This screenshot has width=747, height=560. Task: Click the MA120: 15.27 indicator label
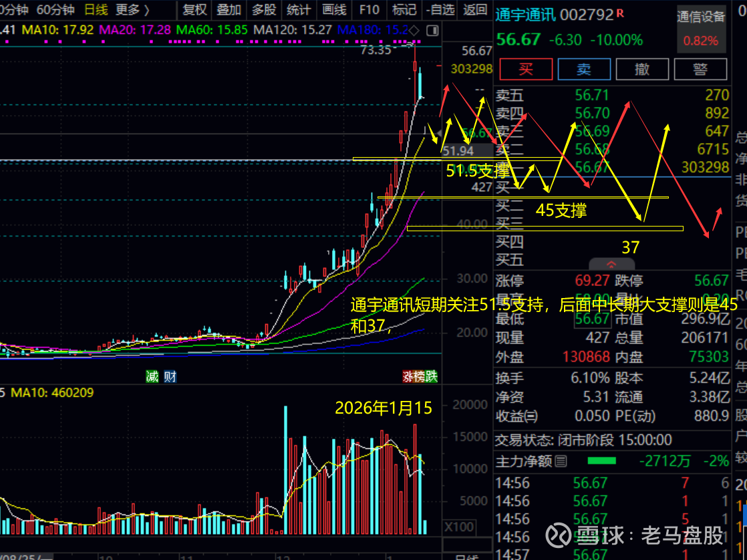coord(293,30)
